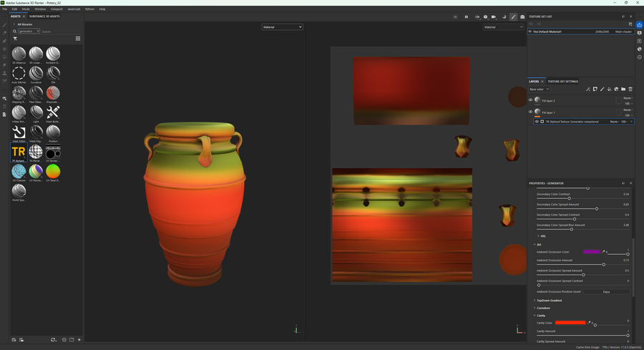Toggle grid view in the Assets panel

[78, 39]
